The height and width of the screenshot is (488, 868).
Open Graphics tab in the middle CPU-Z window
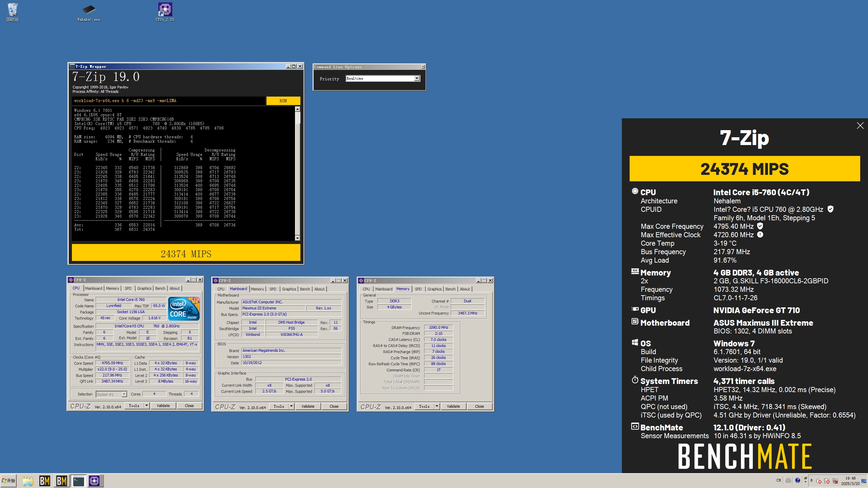[289, 289]
